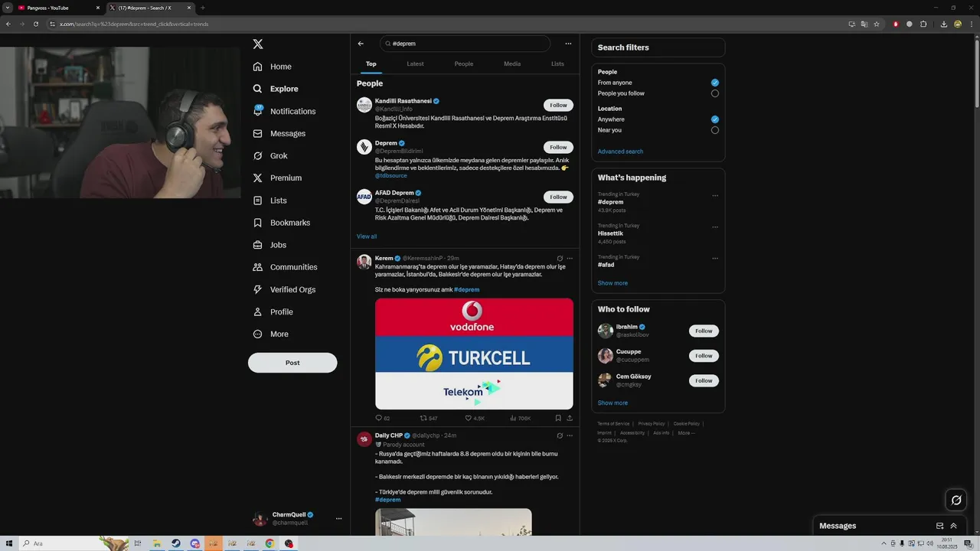980x551 pixels.
Task: Click Grok icon on Kerem's post
Action: [x=560, y=259]
